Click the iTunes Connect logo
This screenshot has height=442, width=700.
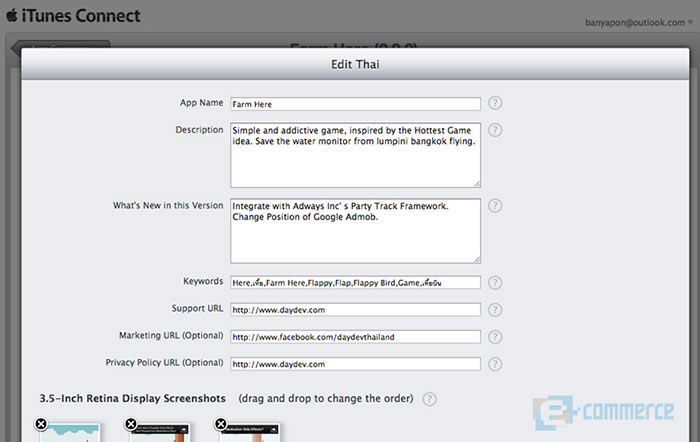point(74,16)
